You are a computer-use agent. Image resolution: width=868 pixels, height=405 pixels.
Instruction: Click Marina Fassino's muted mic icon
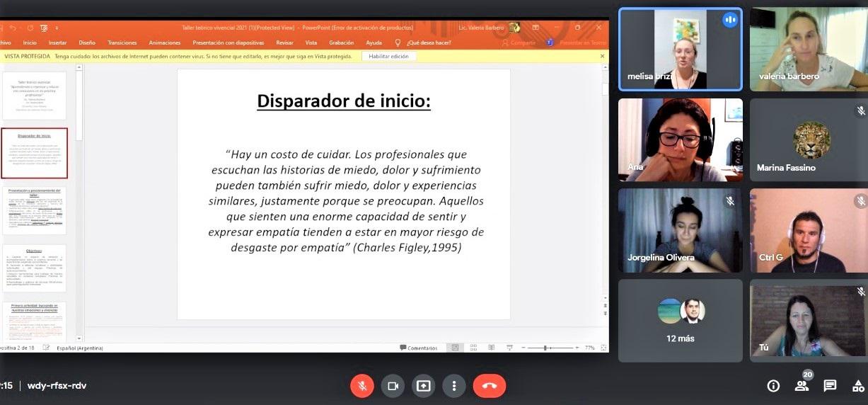point(861,110)
